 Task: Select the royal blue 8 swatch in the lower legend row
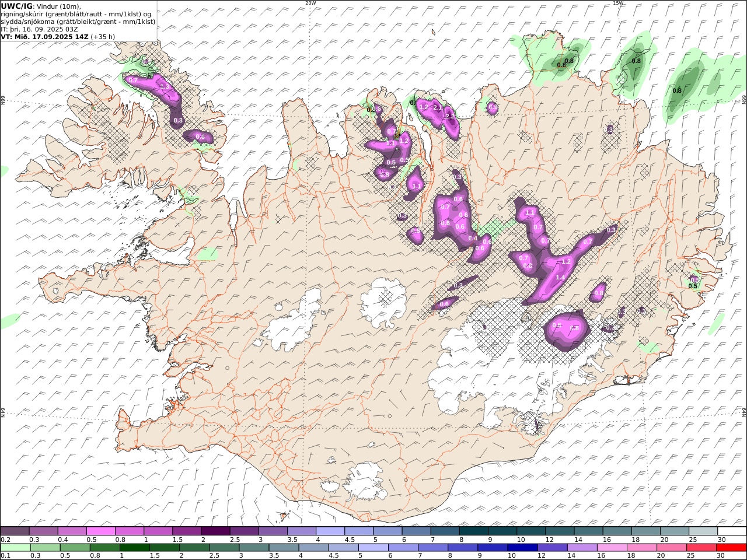[462, 548]
